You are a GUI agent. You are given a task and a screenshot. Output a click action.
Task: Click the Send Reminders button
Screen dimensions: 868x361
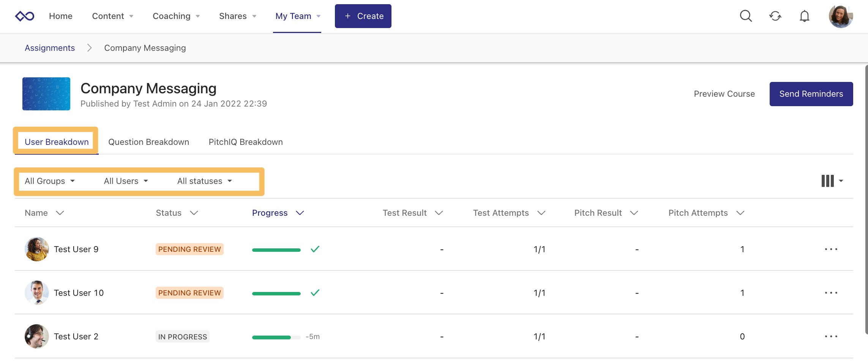(x=811, y=94)
